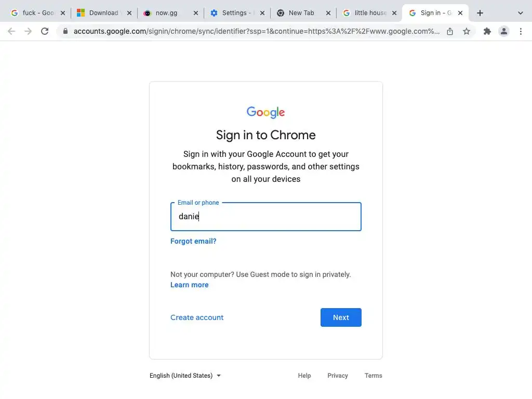Open the Chrome profile avatar icon
The width and height of the screenshot is (532, 399).
(504, 31)
